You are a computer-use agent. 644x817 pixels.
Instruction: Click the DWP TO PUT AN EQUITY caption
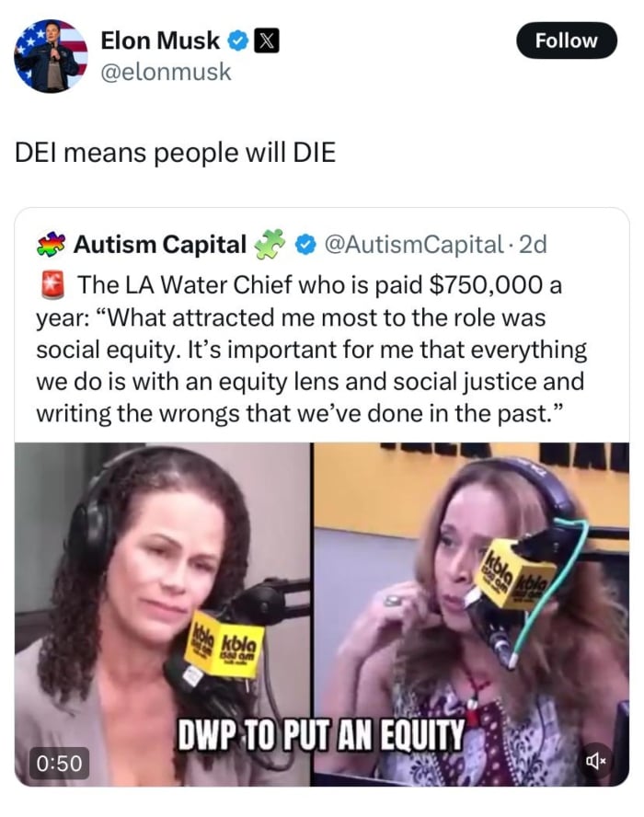click(321, 735)
